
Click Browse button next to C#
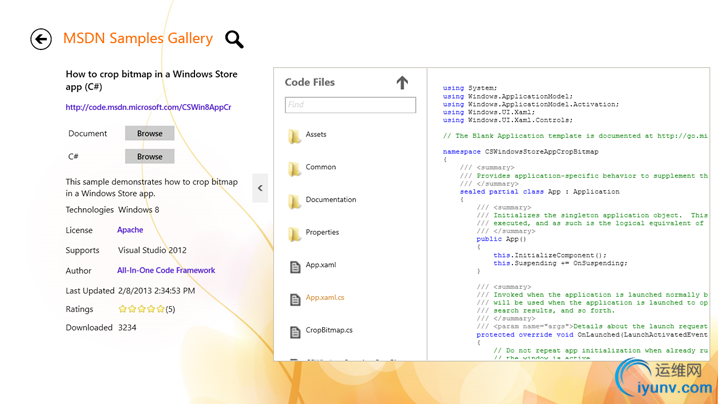[x=149, y=156]
